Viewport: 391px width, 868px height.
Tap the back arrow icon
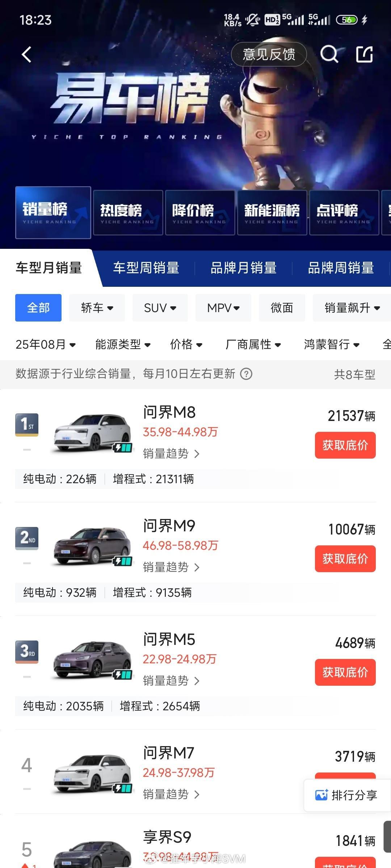27,55
